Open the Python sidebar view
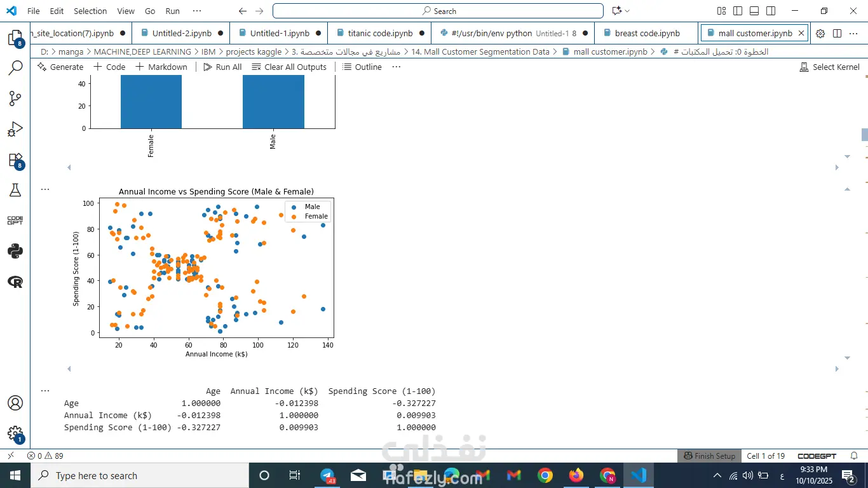Viewport: 868px width, 488px height. (x=15, y=251)
